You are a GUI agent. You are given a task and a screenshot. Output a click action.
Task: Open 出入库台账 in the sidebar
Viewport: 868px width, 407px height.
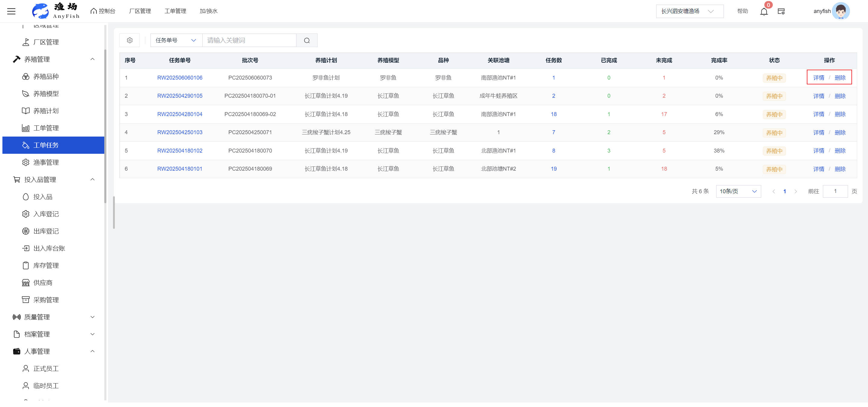click(49, 248)
